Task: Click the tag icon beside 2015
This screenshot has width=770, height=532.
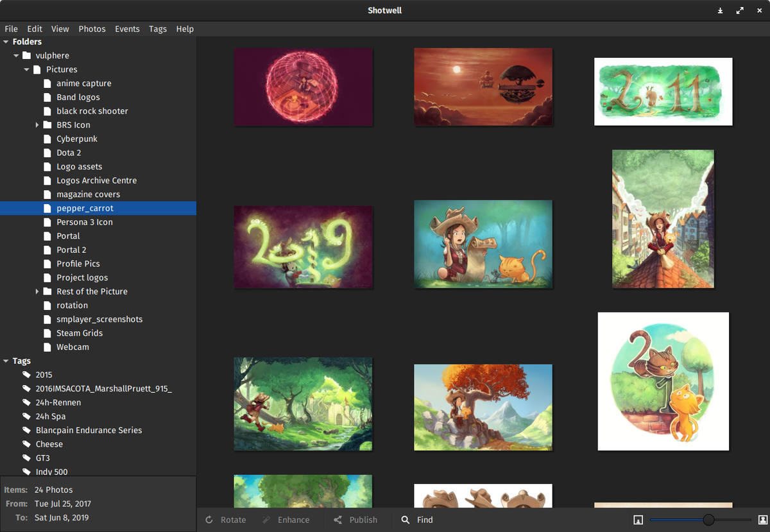Action: tap(26, 375)
